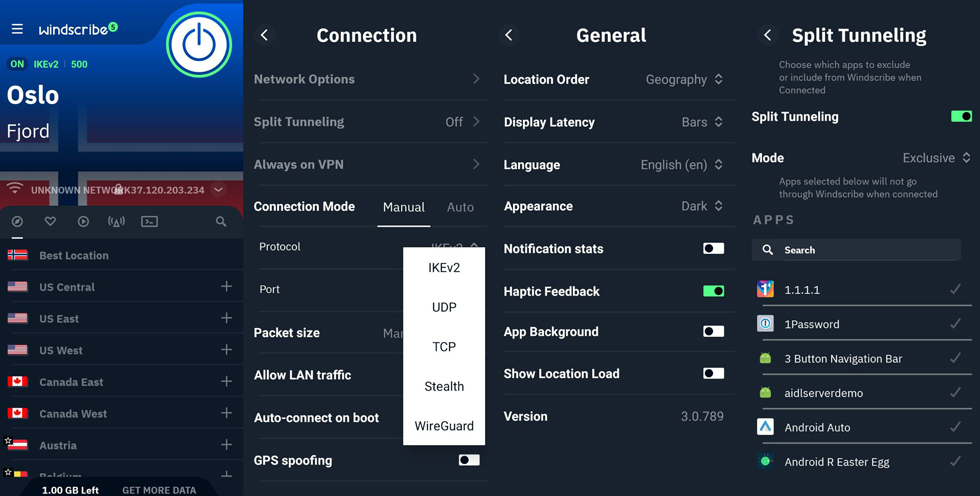Disable the Split Tunneling switch
This screenshot has height=496, width=980.
click(961, 117)
